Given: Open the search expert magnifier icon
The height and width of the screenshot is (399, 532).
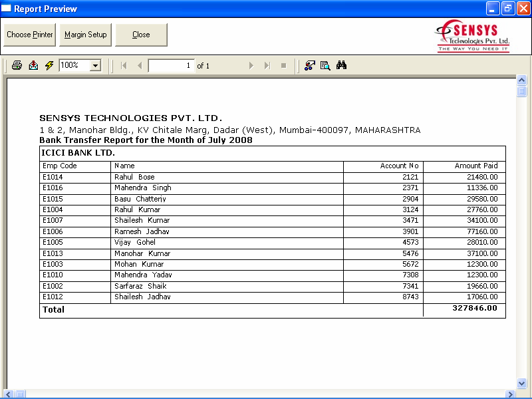Looking at the screenshot, I should point(325,65).
